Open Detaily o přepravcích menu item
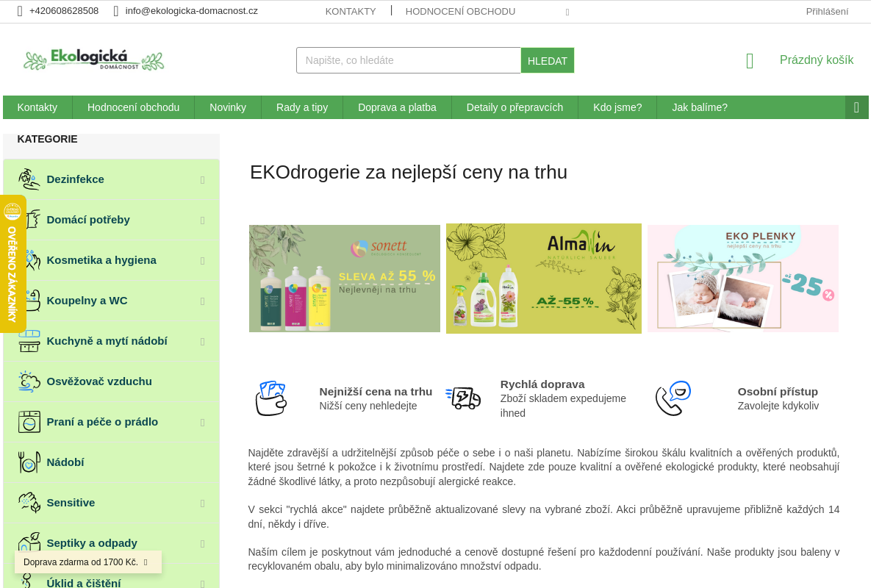The image size is (882, 588). 515,107
